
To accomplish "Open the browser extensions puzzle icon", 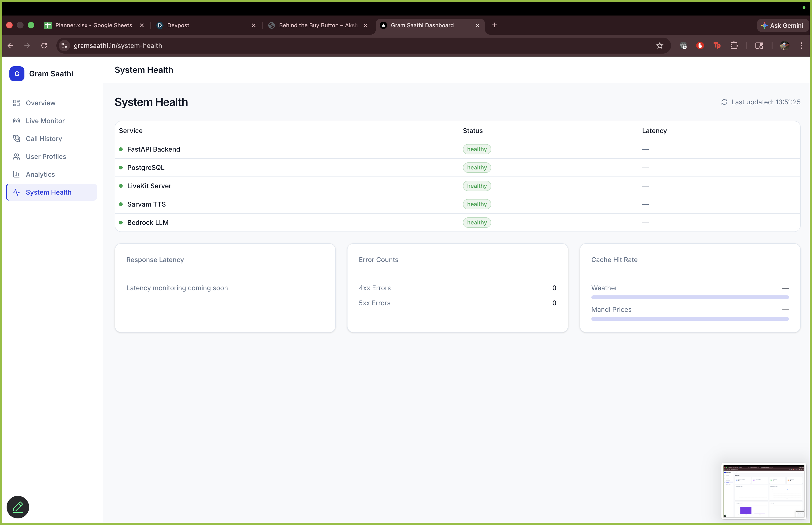I will [734, 46].
